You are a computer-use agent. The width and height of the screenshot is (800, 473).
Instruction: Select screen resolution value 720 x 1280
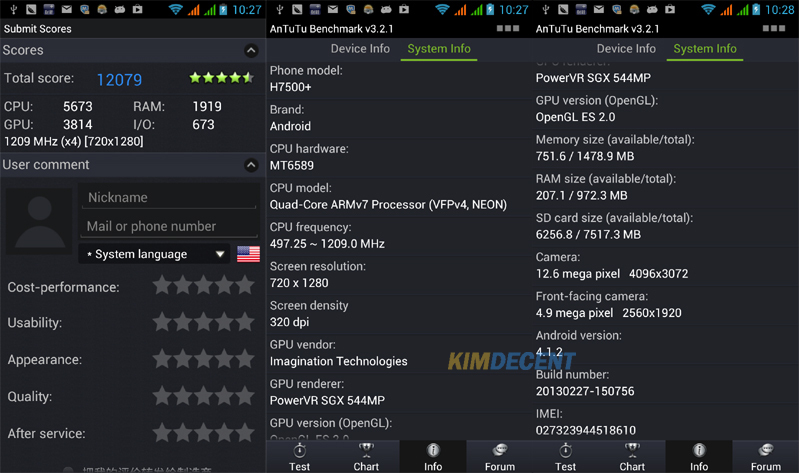299,283
